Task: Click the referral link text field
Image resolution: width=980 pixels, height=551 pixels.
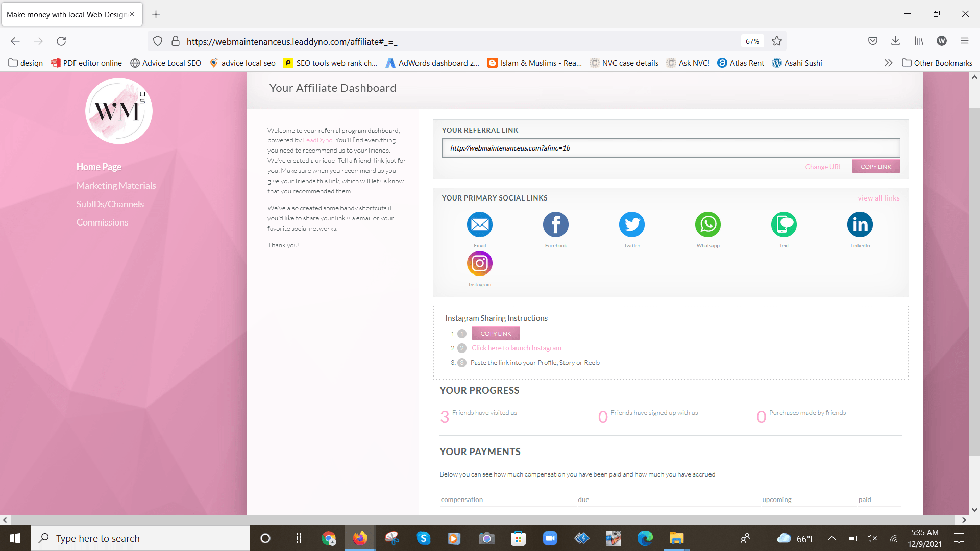Action: 671,148
